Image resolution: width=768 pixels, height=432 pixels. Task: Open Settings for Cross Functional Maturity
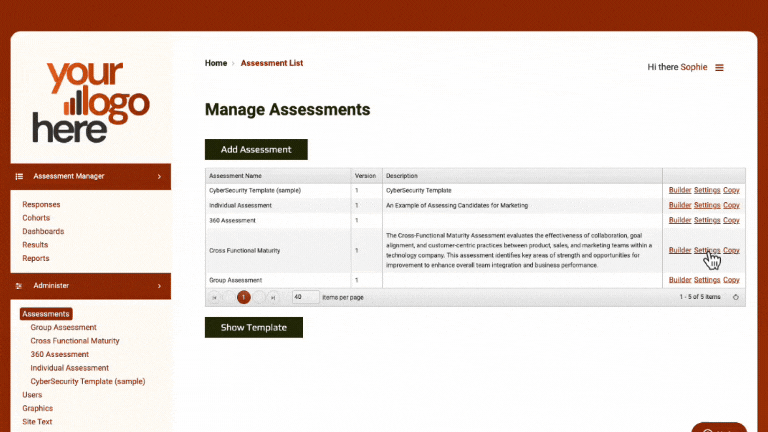coord(706,251)
